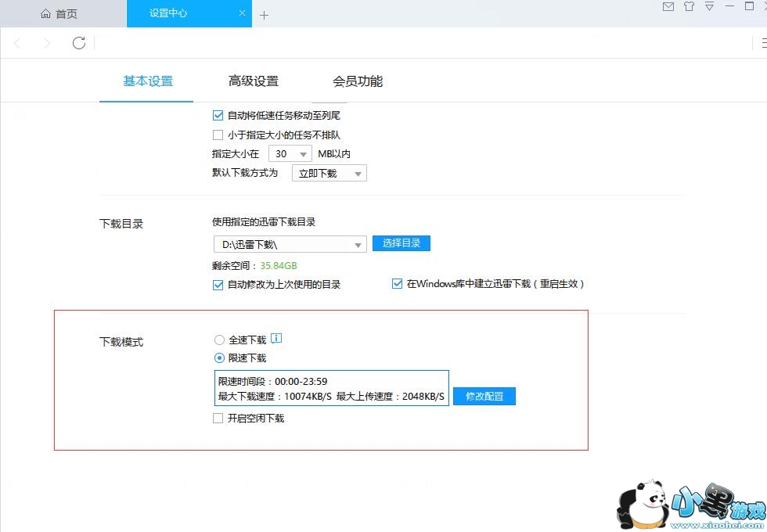Select the 设置中心 tab
Viewport: 767px width, 532px height.
189,14
